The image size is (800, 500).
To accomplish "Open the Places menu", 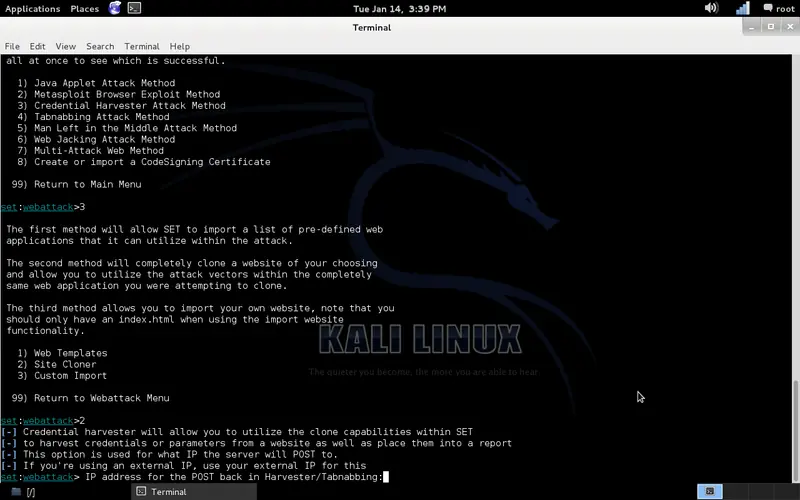I will click(x=84, y=9).
